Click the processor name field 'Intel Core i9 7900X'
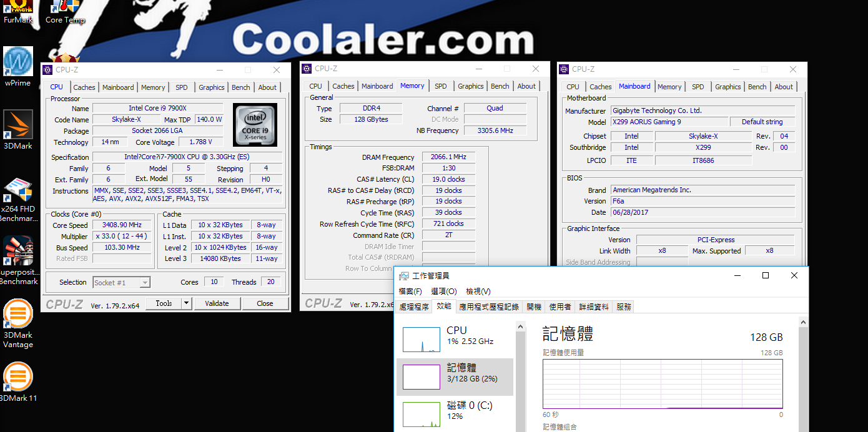868x432 pixels. [157, 108]
